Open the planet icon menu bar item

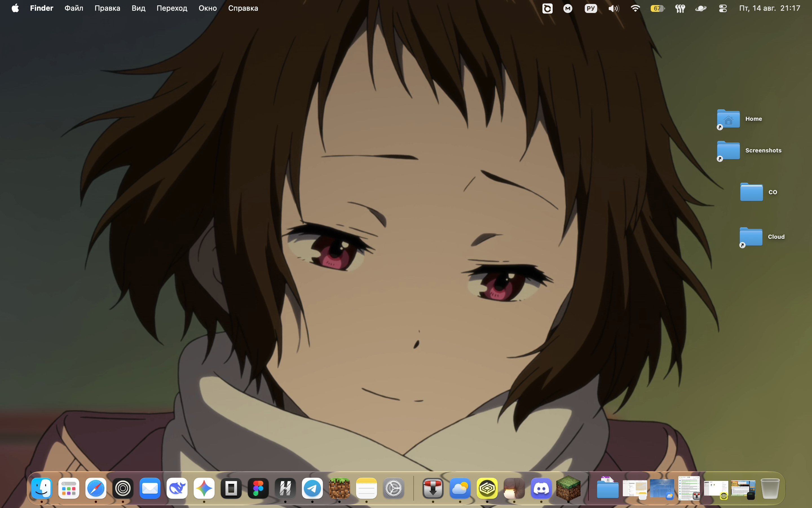coord(701,8)
